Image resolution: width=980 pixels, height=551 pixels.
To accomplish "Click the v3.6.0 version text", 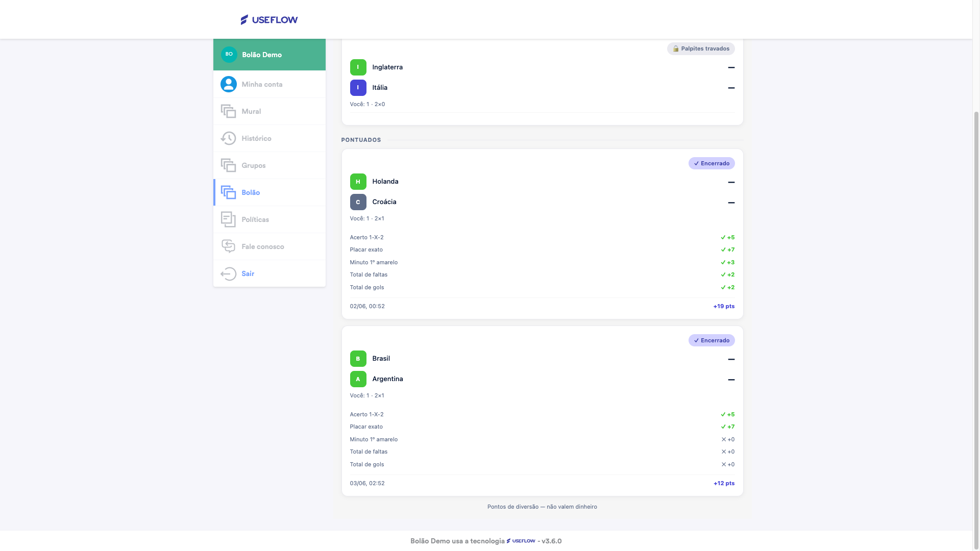I will 552,541.
